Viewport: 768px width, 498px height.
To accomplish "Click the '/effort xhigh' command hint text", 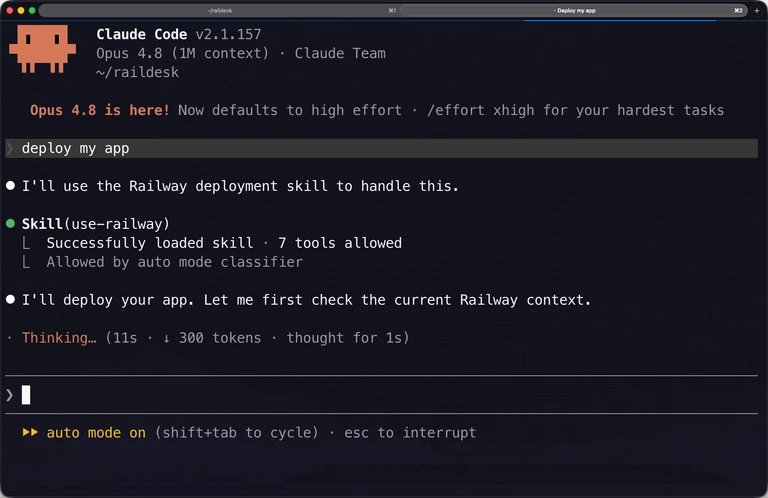I will click(x=480, y=110).
